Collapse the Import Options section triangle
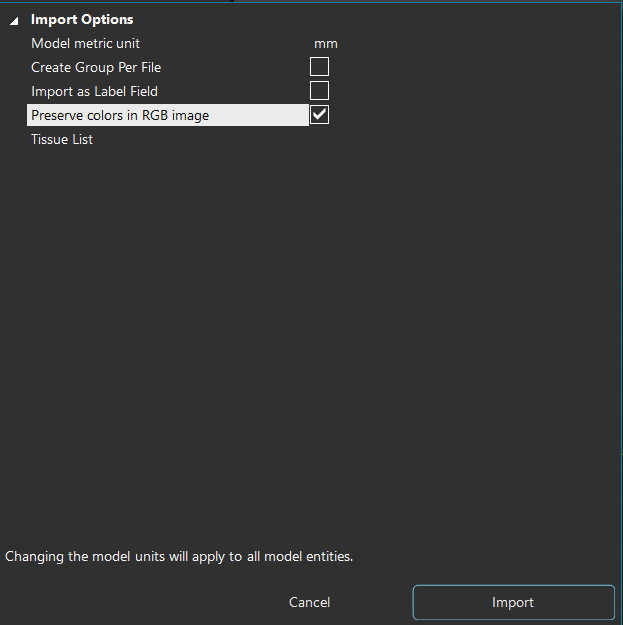The height and width of the screenshot is (625, 623). 14,20
